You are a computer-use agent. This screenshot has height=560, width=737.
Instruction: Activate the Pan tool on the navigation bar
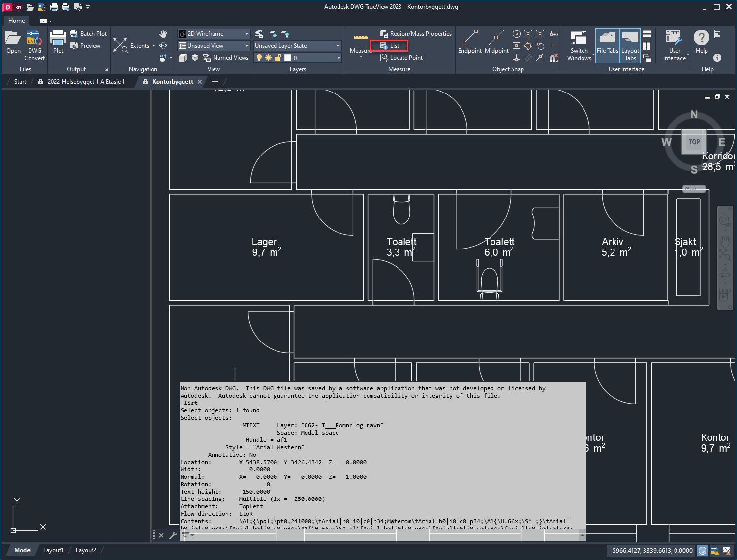click(163, 33)
